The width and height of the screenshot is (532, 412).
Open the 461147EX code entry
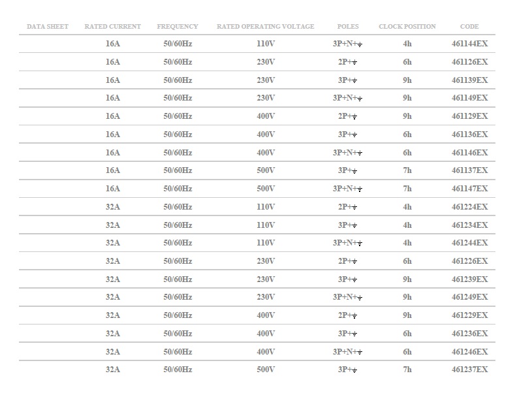point(469,189)
